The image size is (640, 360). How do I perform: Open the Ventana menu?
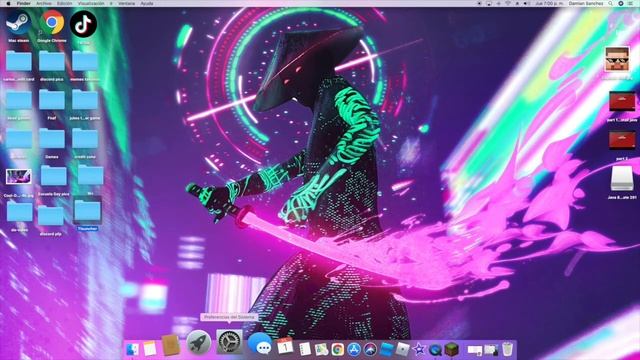click(127, 3)
